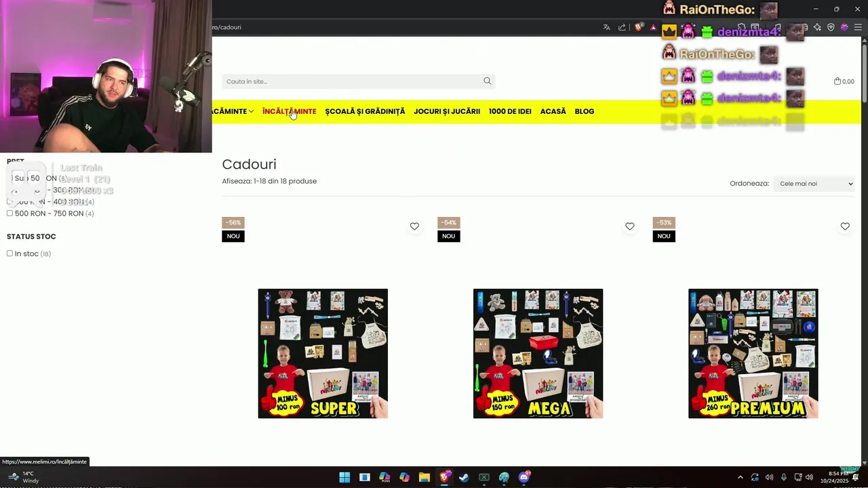Open the Windows Start menu
This screenshot has width=868, height=488.
click(x=344, y=477)
